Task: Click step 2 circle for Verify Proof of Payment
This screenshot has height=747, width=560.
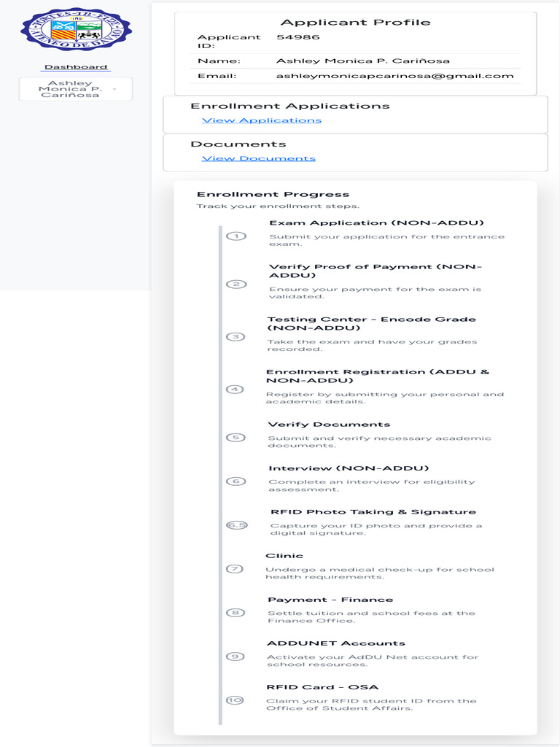Action: coord(236,285)
